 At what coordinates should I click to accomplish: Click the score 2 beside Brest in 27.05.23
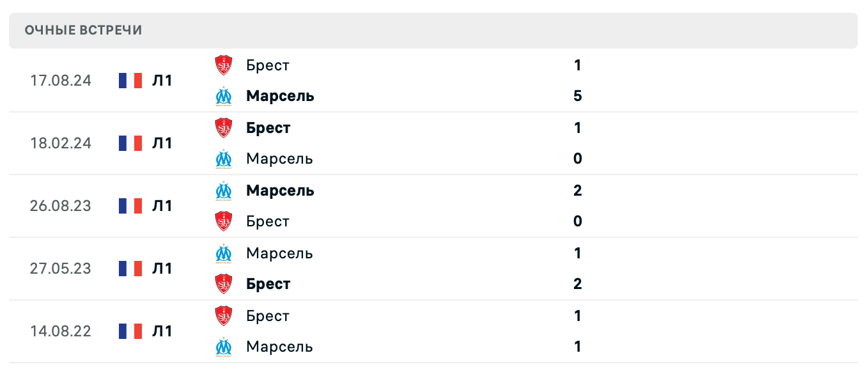coord(577,283)
